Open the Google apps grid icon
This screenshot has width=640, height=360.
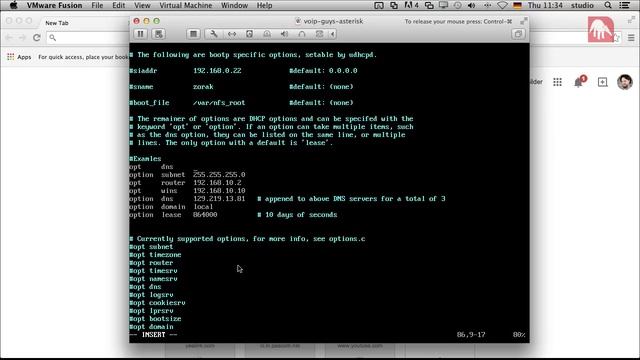point(557,82)
